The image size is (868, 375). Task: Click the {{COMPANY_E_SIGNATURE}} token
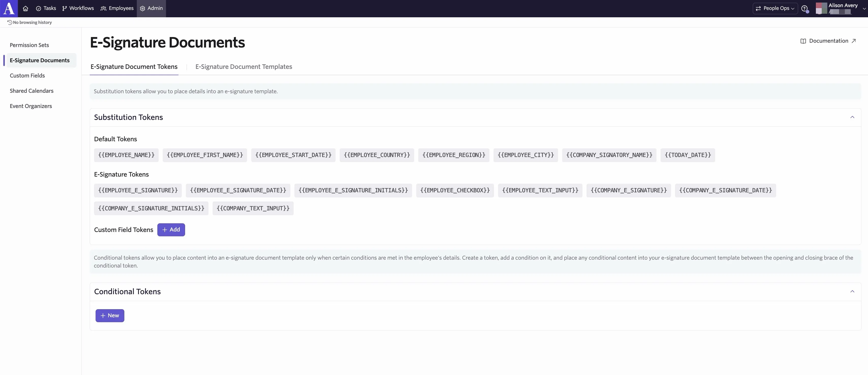pos(629,191)
